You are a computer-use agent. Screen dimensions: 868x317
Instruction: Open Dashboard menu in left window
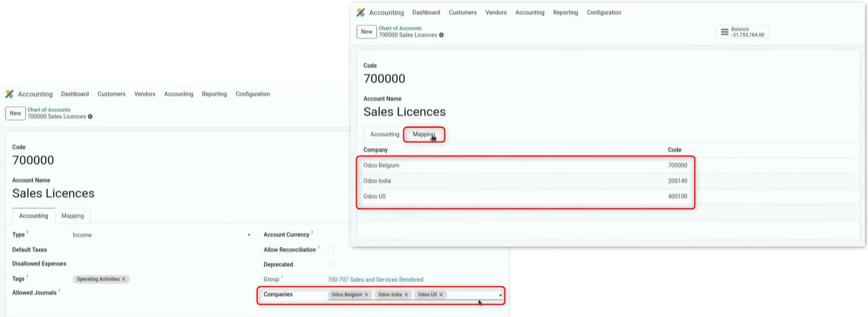75,94
